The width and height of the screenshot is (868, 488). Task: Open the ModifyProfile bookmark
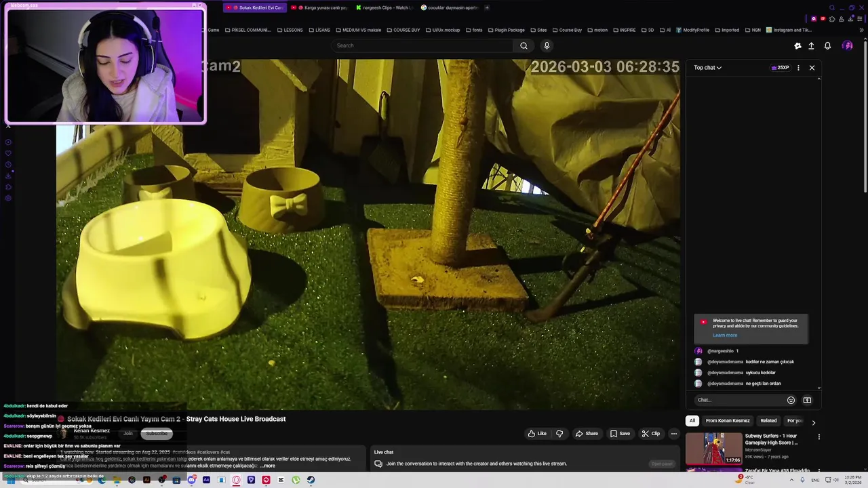pyautogui.click(x=692, y=30)
